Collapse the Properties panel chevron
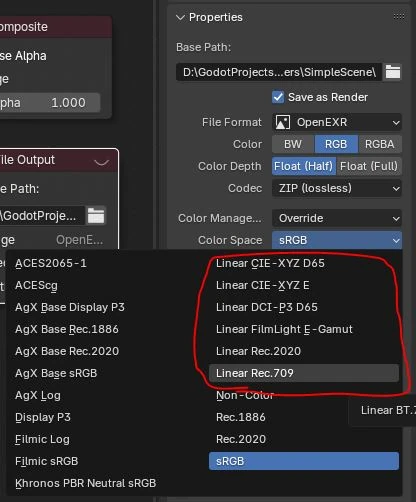The image size is (416, 502). pyautogui.click(x=180, y=17)
